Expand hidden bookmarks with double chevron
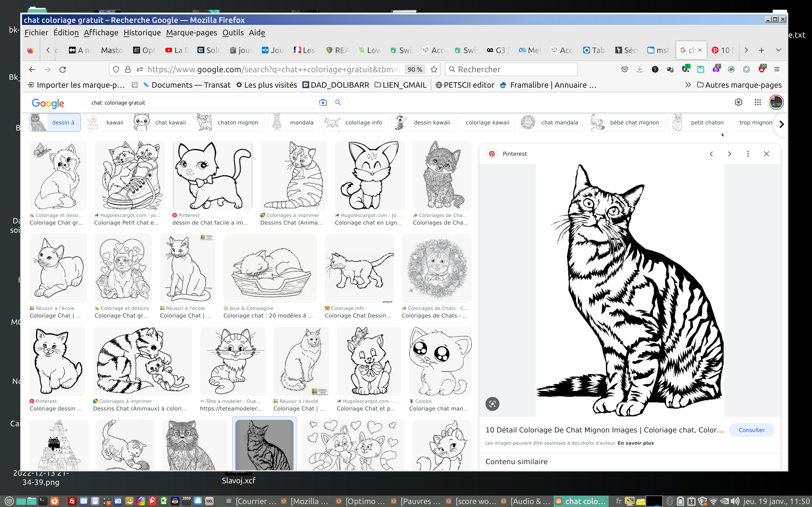The height and width of the screenshot is (507, 812). 688,85
